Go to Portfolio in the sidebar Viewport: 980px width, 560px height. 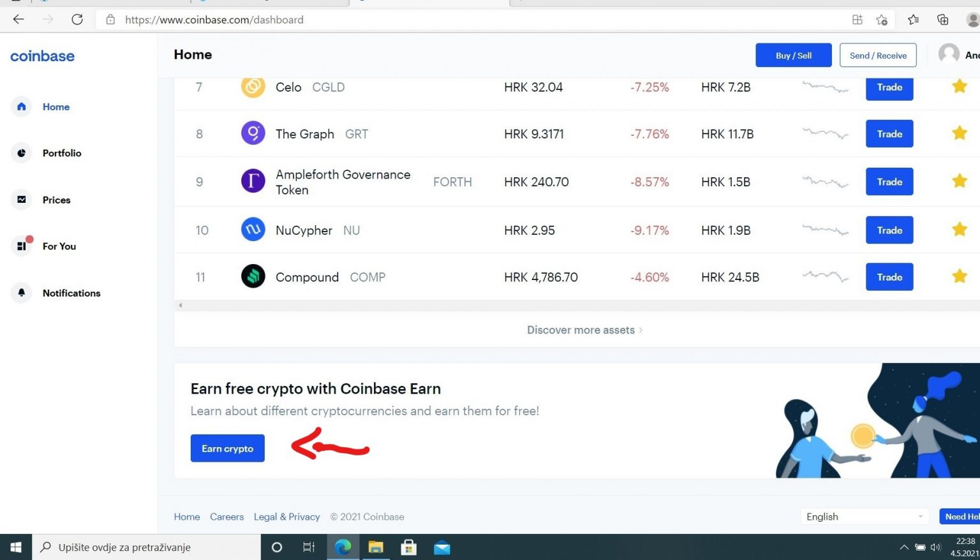[62, 153]
